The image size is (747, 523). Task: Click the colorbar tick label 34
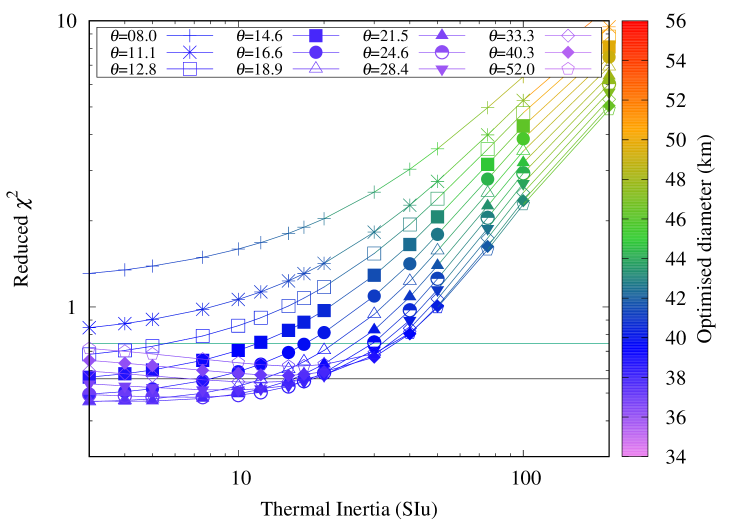(x=676, y=457)
